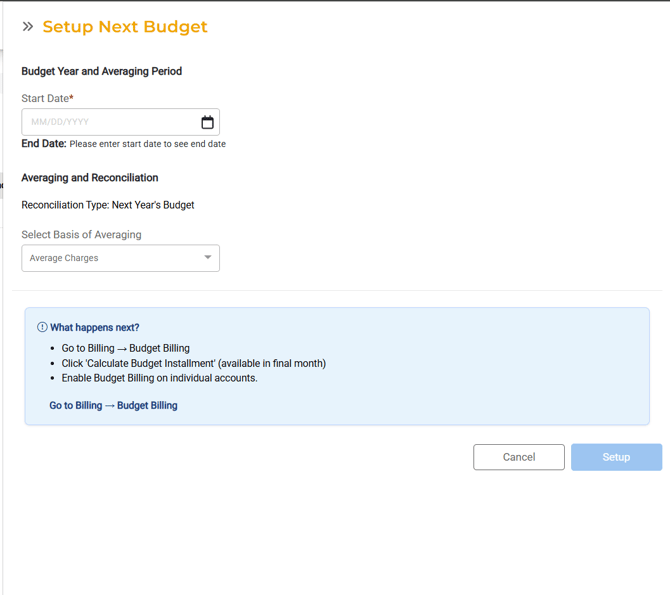Click the dropdown arrow for Basis of Averaging
The height and width of the screenshot is (595, 670).
click(208, 258)
